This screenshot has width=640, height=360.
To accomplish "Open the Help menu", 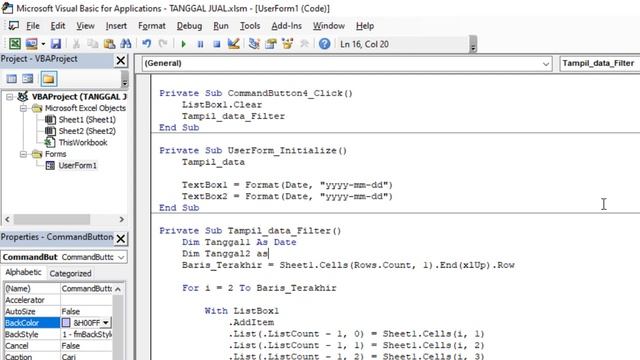I will (x=364, y=26).
